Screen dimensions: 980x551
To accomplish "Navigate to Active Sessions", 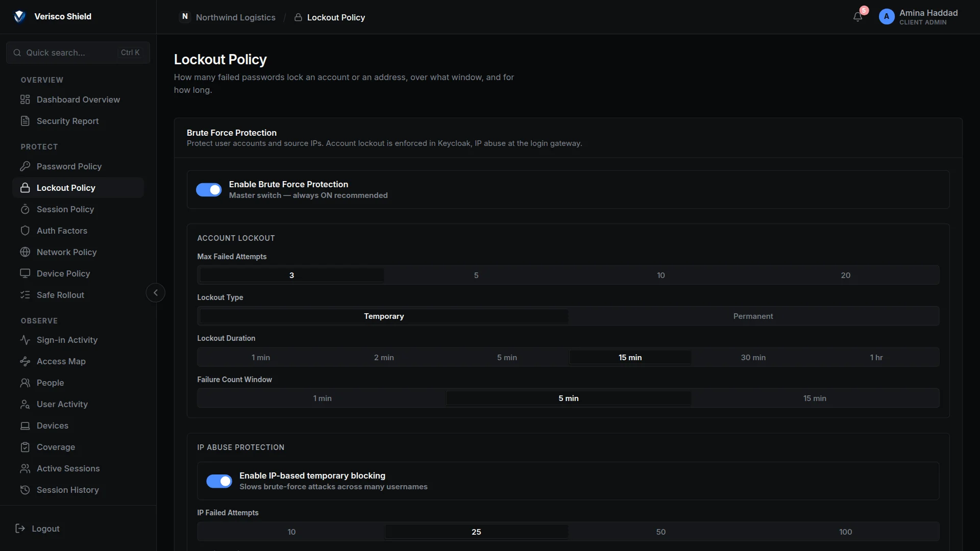I will (78, 468).
